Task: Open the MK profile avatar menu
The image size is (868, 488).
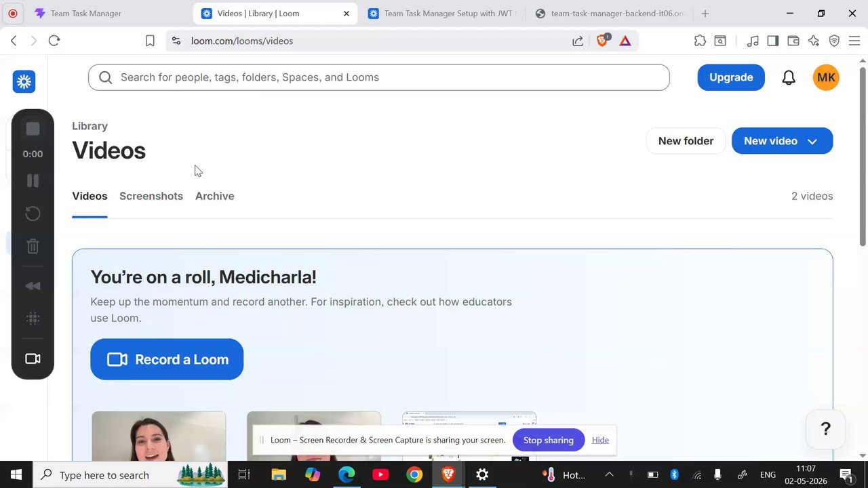Action: (826, 77)
